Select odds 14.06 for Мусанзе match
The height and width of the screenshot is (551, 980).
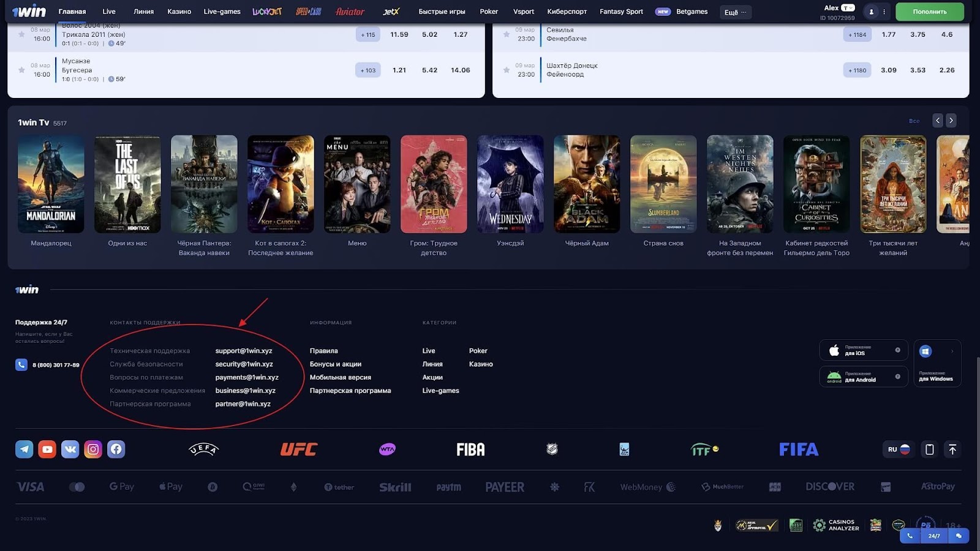tap(461, 70)
